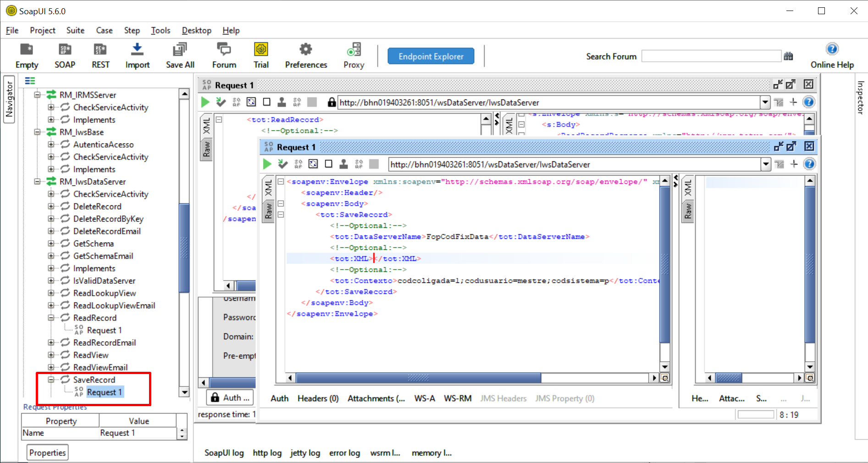868x463 pixels.
Task: Click the Trial toolbar icon
Action: point(261,55)
